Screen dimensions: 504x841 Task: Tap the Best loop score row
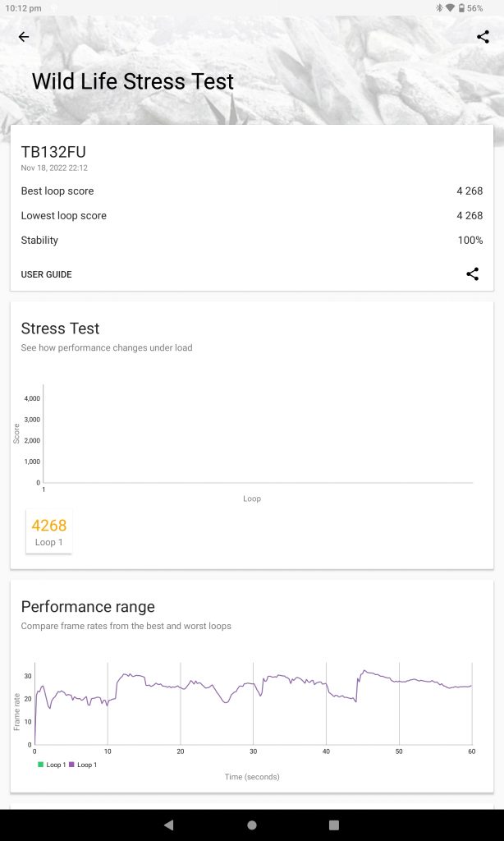pos(251,191)
